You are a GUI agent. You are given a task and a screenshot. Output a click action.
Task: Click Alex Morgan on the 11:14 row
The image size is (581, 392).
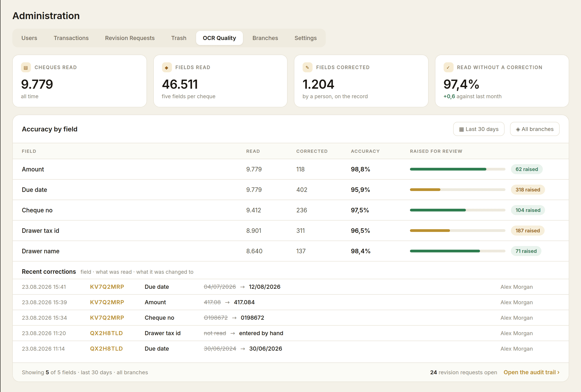point(516,349)
